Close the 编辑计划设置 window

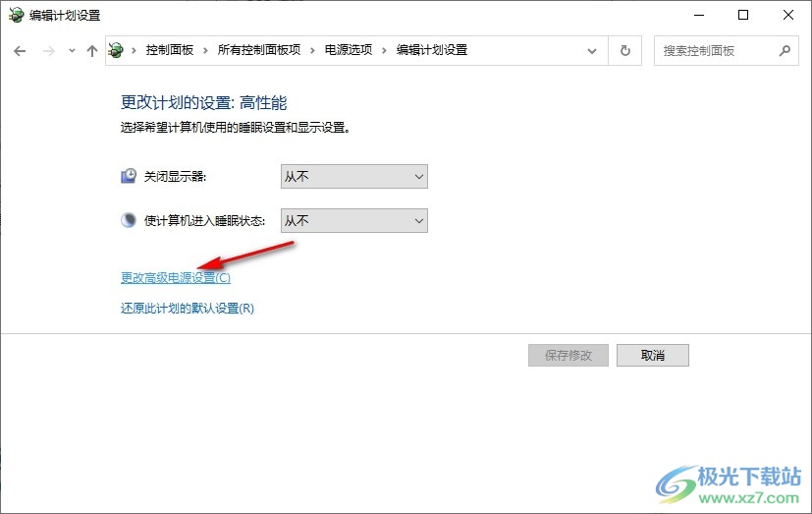click(788, 15)
